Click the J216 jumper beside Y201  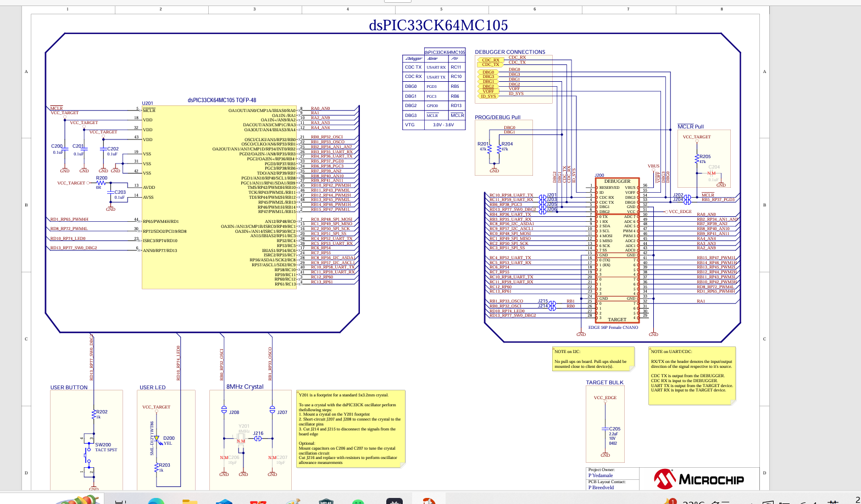[x=257, y=438]
